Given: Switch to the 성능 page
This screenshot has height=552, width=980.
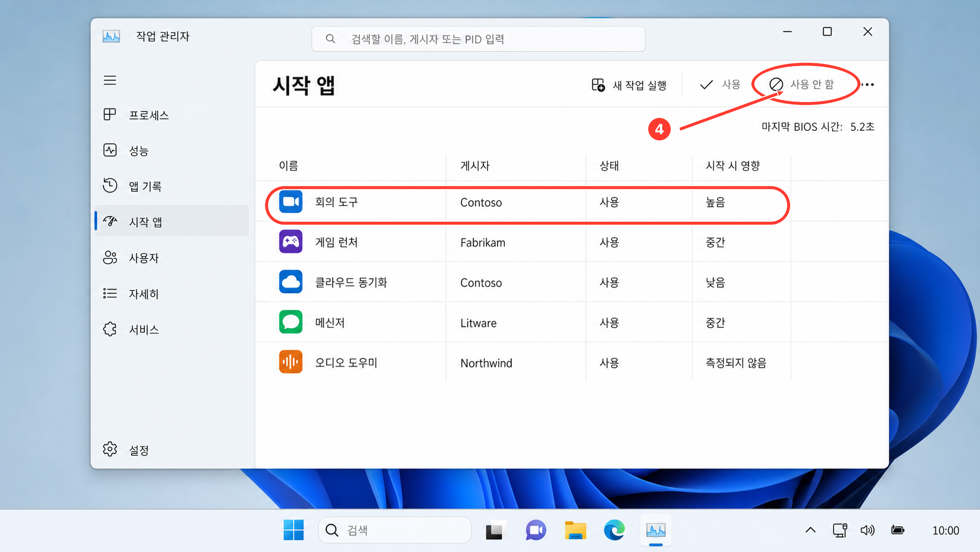Looking at the screenshot, I should [171, 151].
